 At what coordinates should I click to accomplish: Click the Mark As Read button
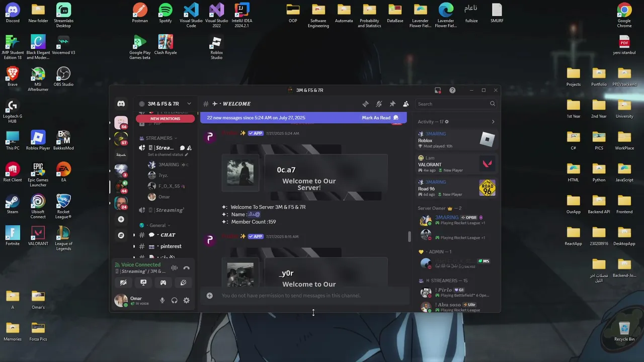coord(379,118)
